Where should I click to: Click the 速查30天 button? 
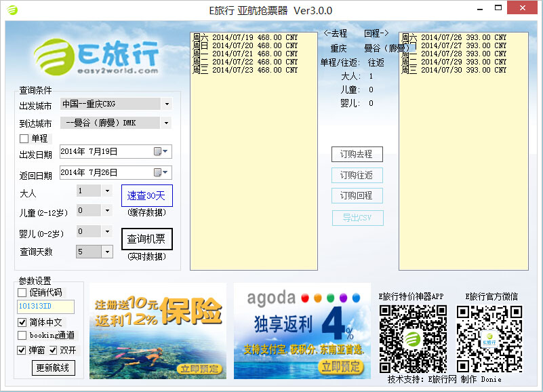[x=146, y=195]
